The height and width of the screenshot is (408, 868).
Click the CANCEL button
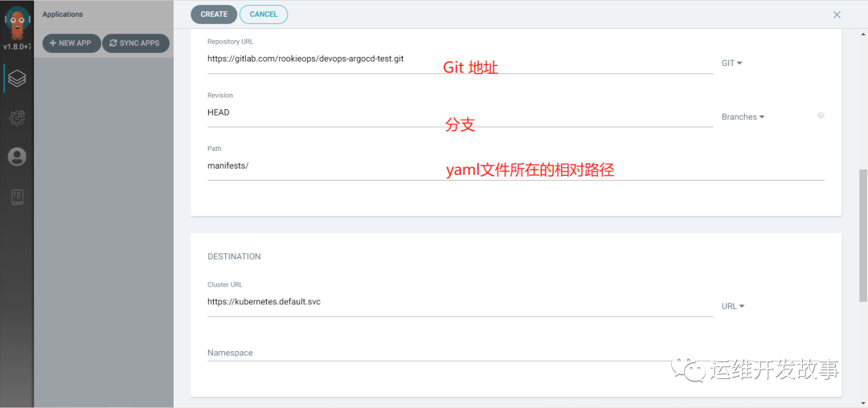(264, 14)
